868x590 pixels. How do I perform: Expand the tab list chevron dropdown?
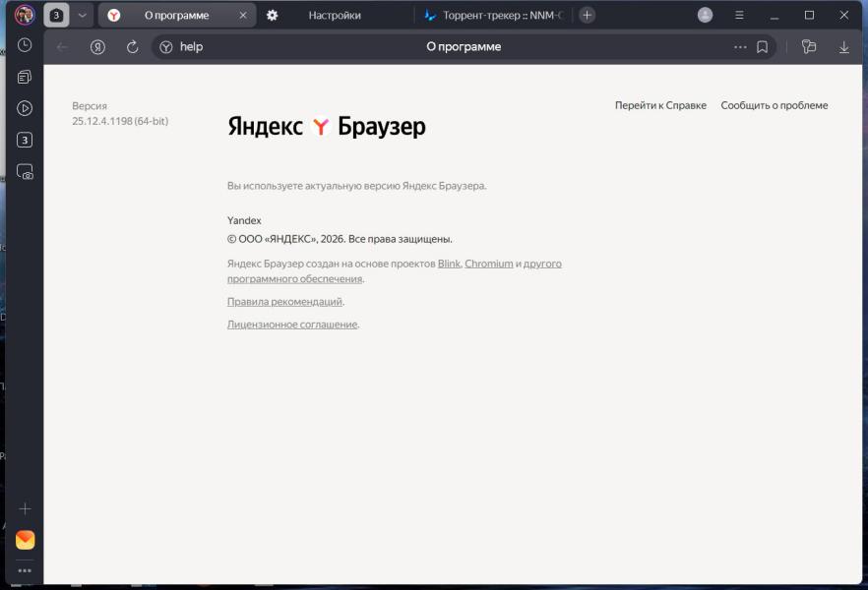point(83,15)
